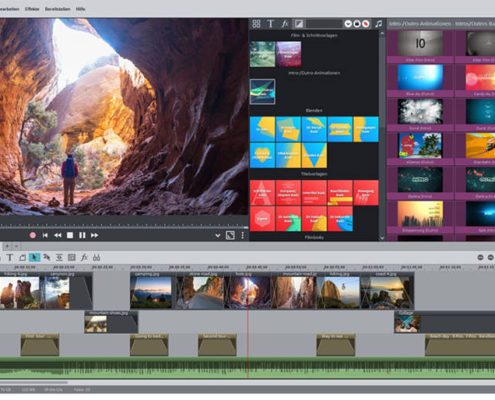Viewport: 495px width, 400px height.
Task: Click the object grouping icon in timeline toolbar
Action: click(59, 257)
